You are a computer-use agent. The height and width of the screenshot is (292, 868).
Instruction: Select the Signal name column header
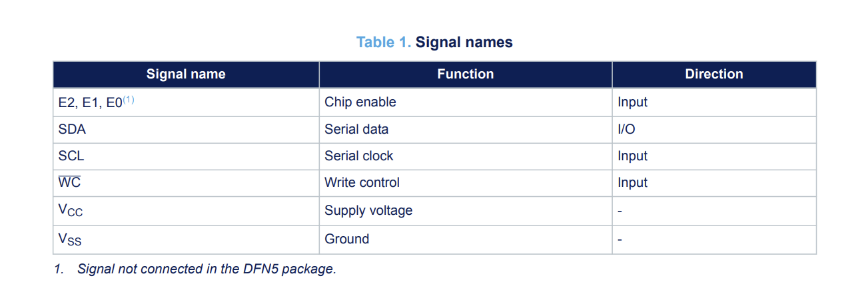click(x=186, y=74)
